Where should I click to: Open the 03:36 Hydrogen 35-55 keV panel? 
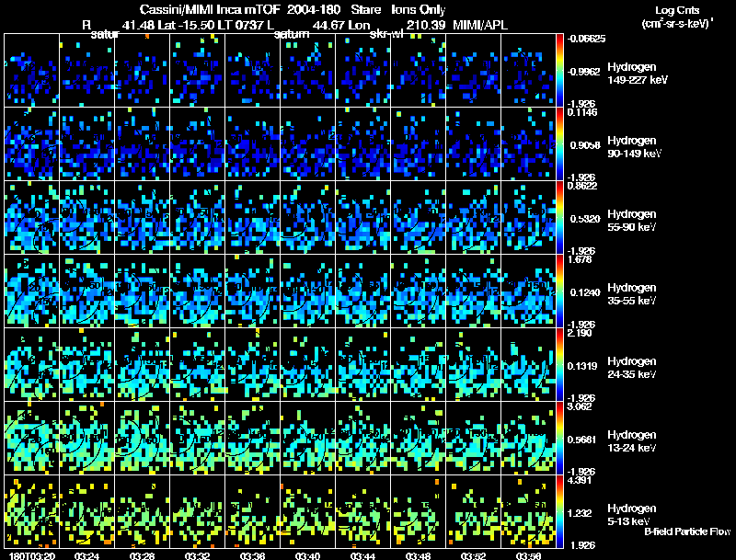[252, 291]
